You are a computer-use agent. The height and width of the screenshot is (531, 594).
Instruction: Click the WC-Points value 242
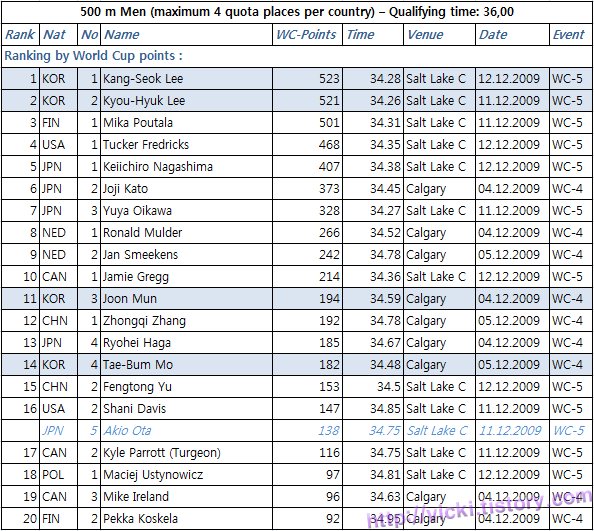329,255
